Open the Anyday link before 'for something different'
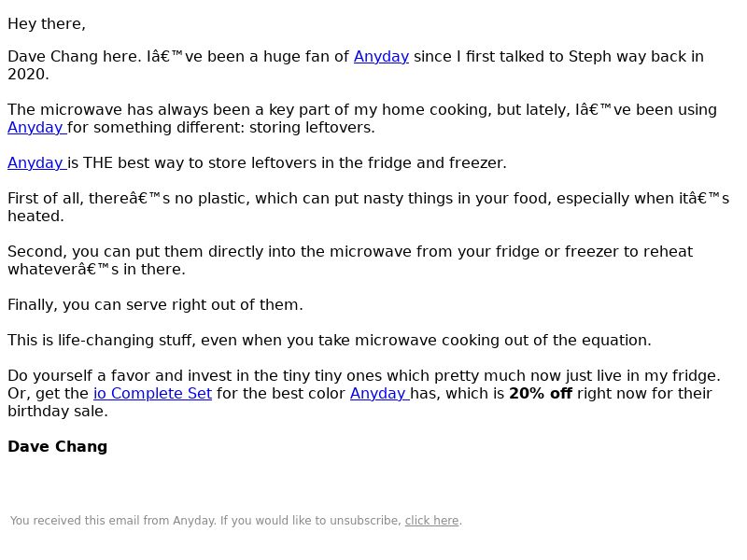The height and width of the screenshot is (560, 747). click(37, 128)
